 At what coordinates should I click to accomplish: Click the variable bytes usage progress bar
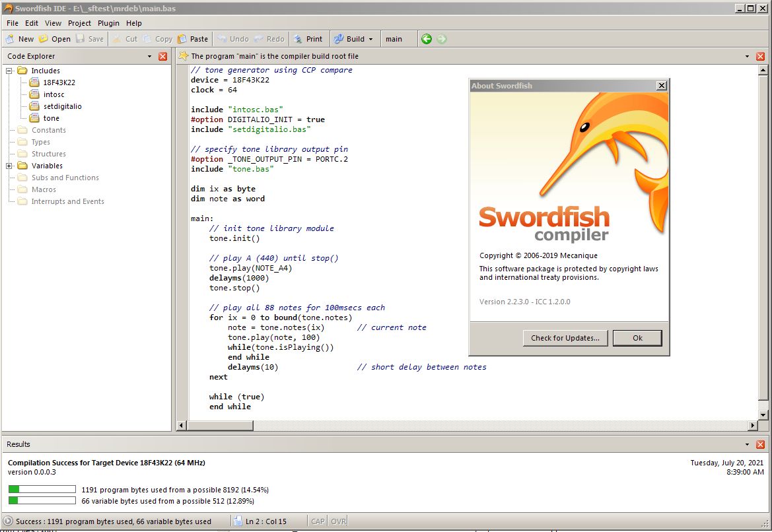[x=42, y=500]
